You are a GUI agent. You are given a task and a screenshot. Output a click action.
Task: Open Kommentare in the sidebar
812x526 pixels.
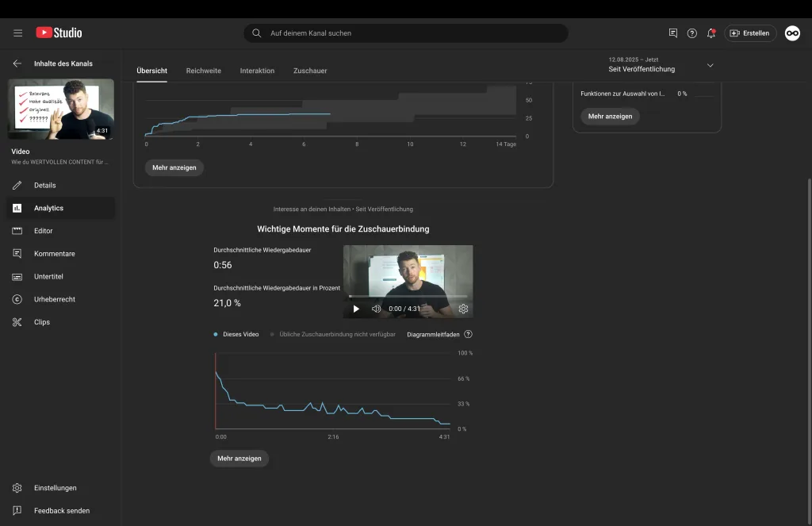click(54, 254)
